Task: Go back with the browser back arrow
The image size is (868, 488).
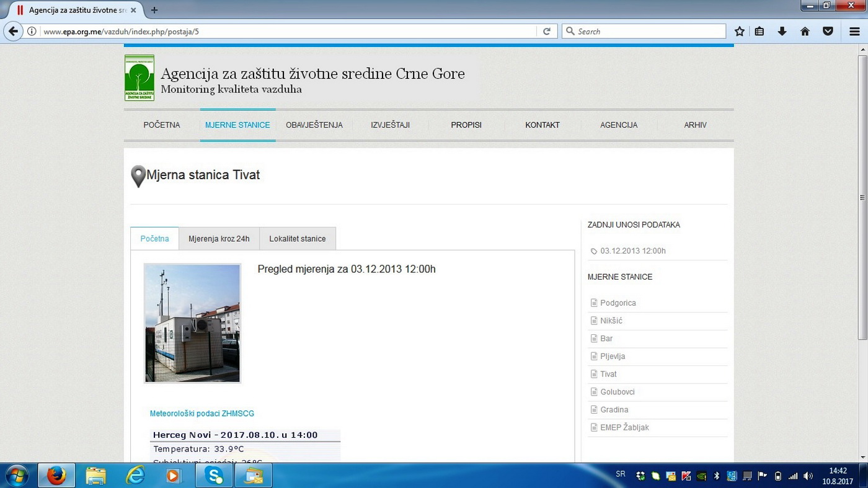Action: 14,31
